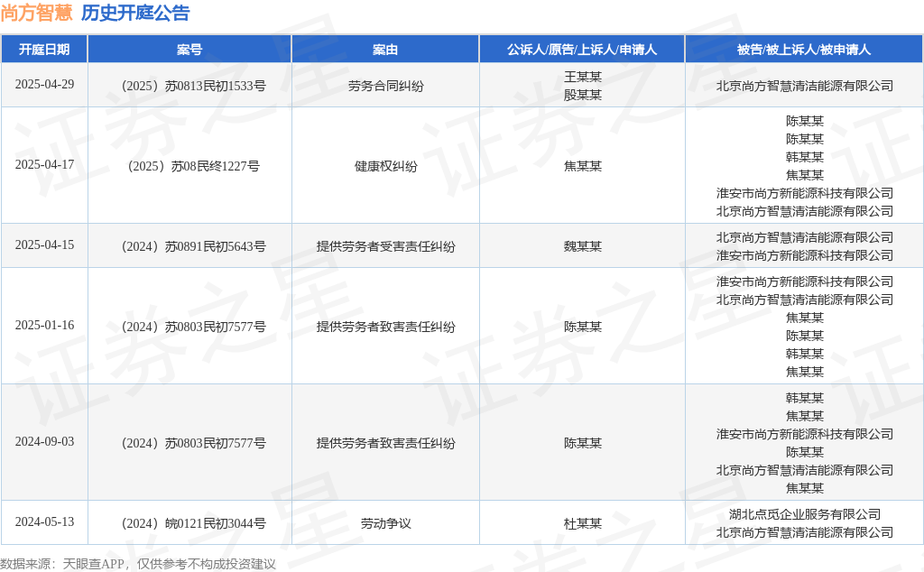Click the date cell 2024-09-03
Viewport: 924px width, 572px height.
(x=44, y=441)
